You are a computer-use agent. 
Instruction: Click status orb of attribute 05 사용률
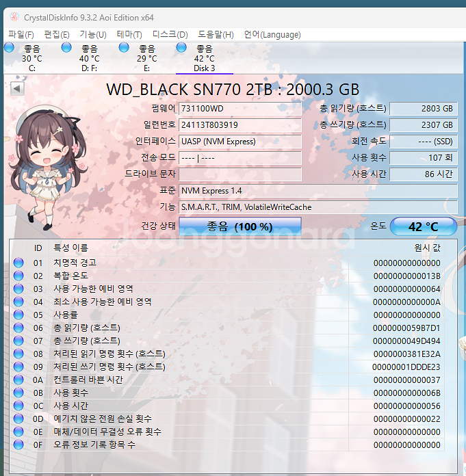[x=18, y=315]
